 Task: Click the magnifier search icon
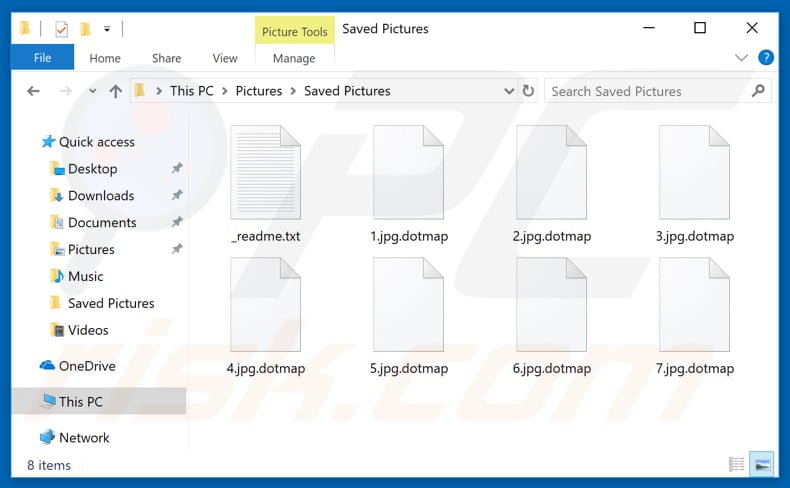[758, 91]
